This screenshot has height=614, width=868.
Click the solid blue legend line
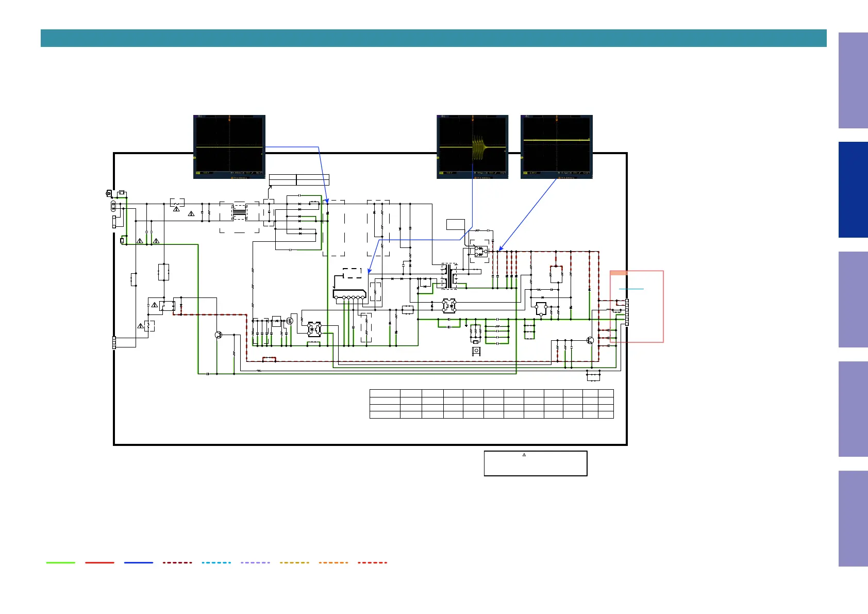coord(139,562)
